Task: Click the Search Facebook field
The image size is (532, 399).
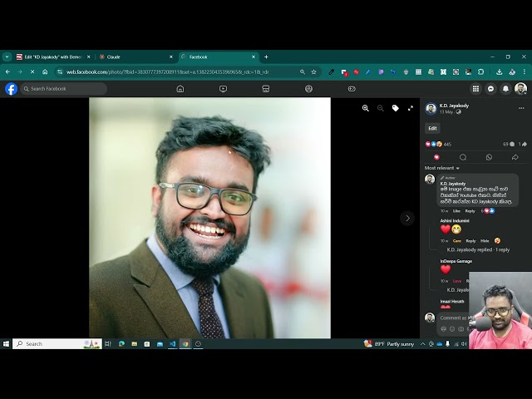Action: click(63, 89)
